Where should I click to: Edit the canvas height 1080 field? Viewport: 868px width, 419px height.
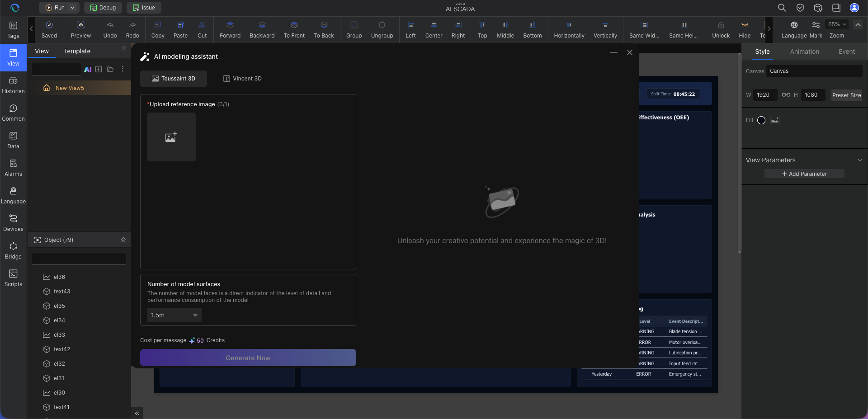point(813,95)
